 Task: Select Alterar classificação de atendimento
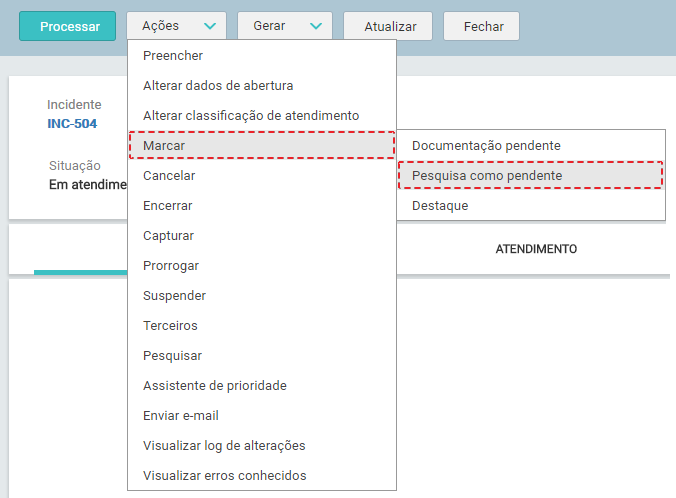[x=262, y=116]
